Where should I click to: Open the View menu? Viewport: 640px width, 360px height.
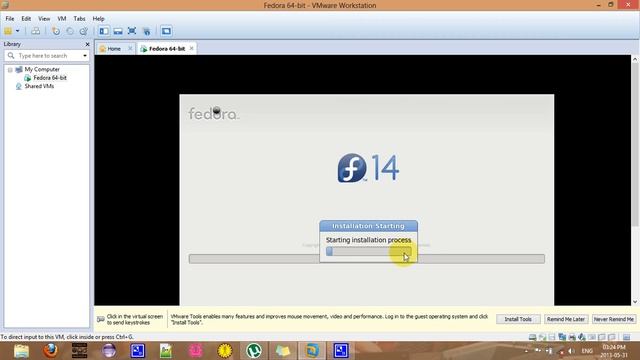tap(44, 19)
